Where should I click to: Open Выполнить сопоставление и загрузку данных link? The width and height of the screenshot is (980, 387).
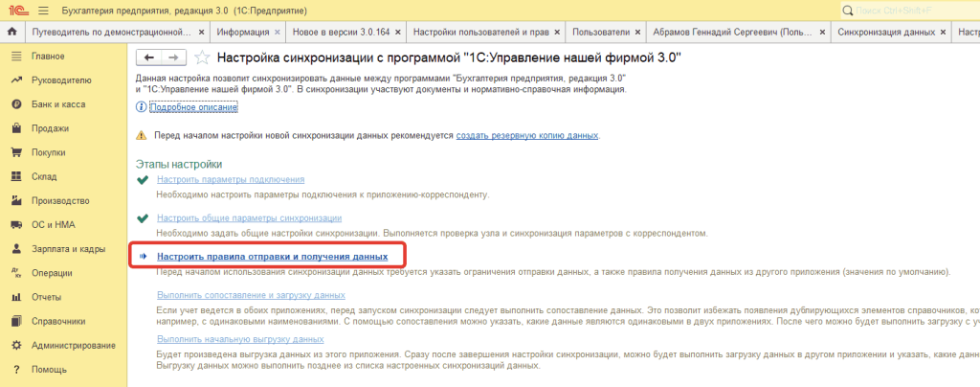[252, 294]
